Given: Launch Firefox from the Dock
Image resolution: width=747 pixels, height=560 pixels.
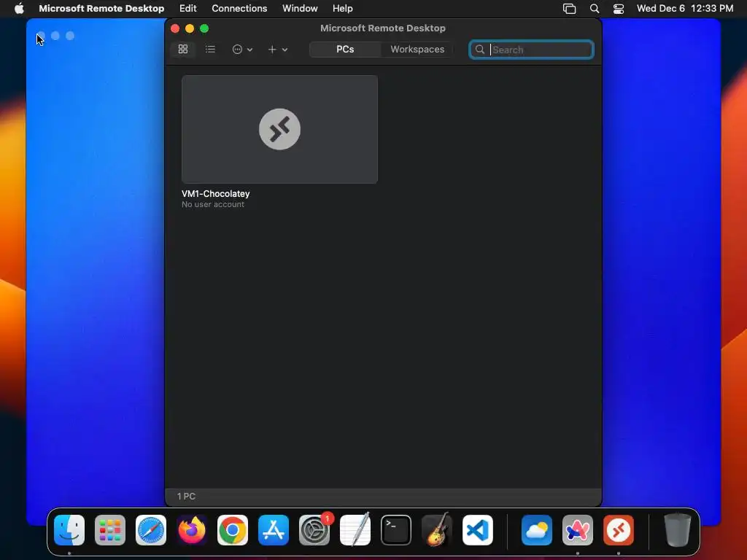Looking at the screenshot, I should click(192, 530).
